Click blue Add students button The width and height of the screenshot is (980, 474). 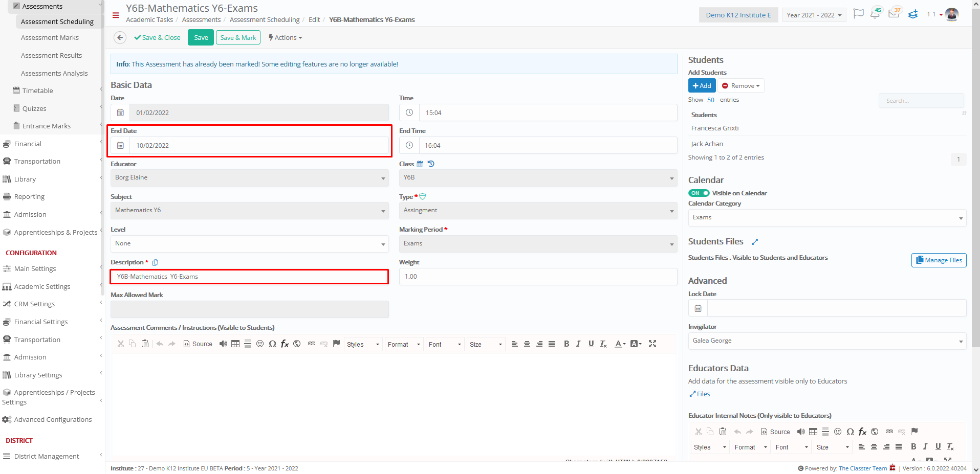click(702, 85)
